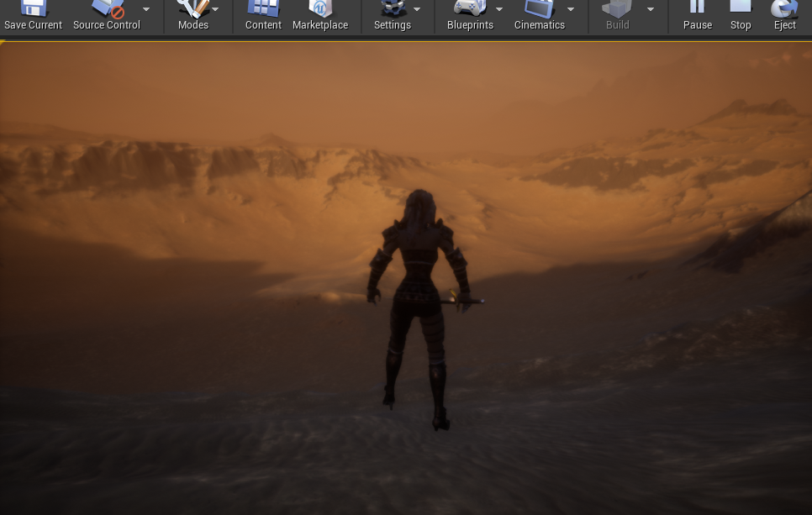Launch the Marketplace toolbar button
The width and height of the screenshot is (812, 515).
click(320, 15)
